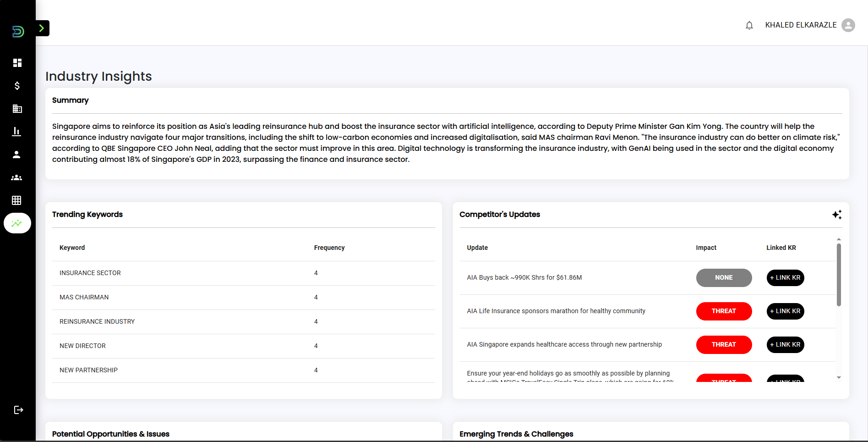The height and width of the screenshot is (442, 868).
Task: Link KR for AIA Buys back update
Action: 785,278
